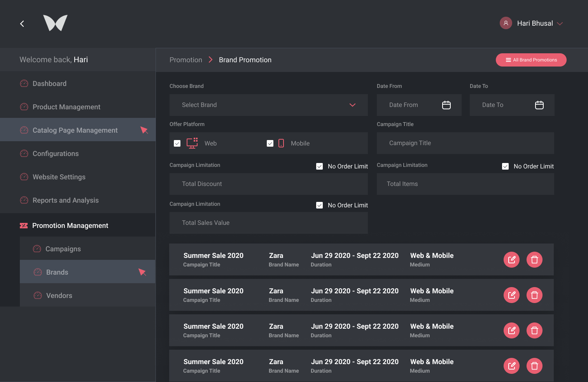
Task: Uncheck the Mobile platform checkbox
Action: 270,144
